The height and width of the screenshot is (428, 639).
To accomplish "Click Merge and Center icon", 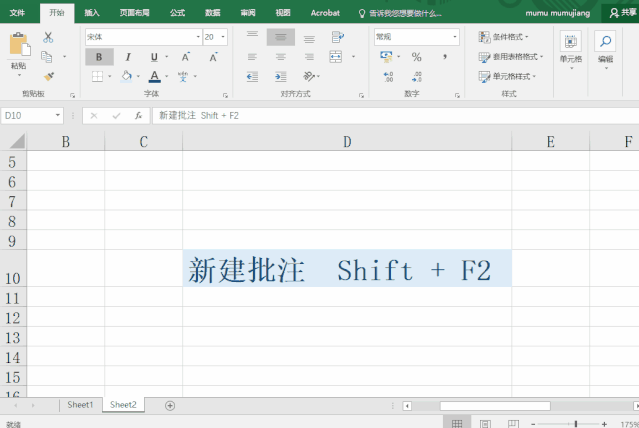I will [x=336, y=57].
